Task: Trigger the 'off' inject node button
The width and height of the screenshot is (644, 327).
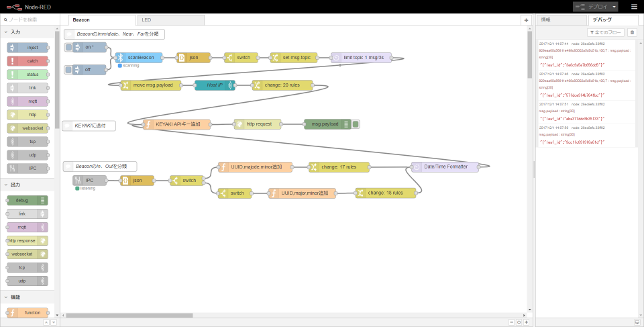Action: (x=68, y=70)
